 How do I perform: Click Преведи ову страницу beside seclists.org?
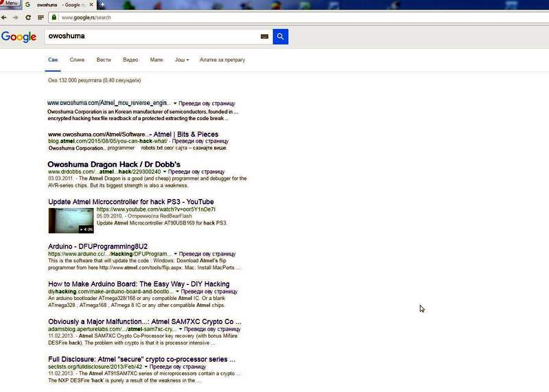(x=178, y=367)
